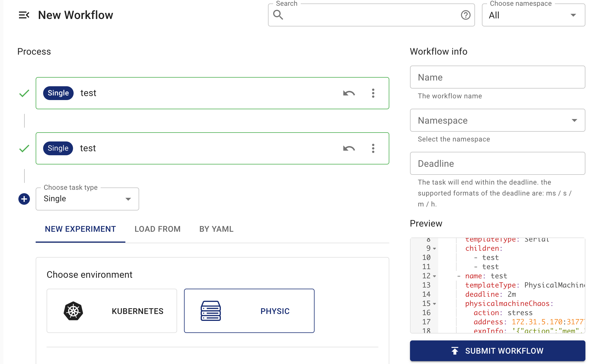Undo the second test task
Image resolution: width=590 pixels, height=364 pixels.
349,148
